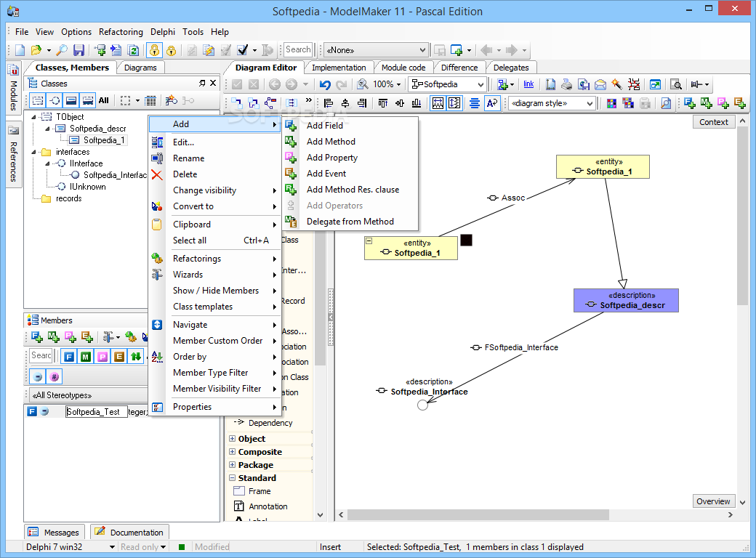Click Add Property icon in diagram toolbar
The height and width of the screenshot is (558, 756).
(723, 102)
